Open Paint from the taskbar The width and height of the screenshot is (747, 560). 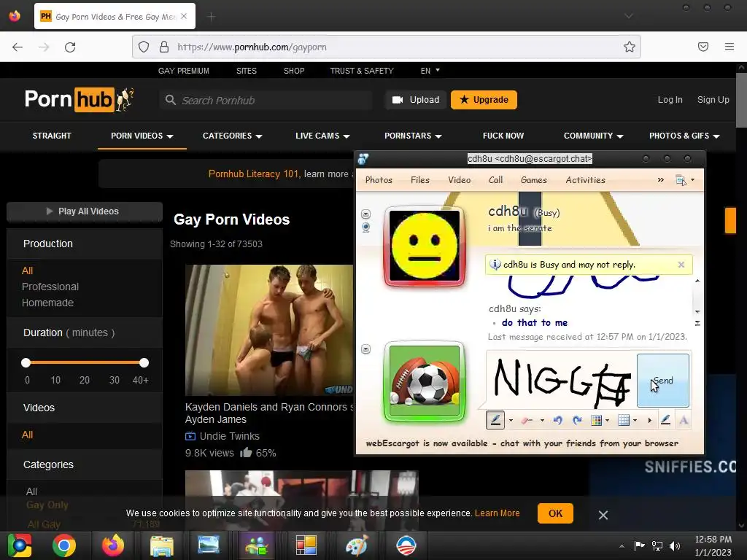tap(357, 545)
